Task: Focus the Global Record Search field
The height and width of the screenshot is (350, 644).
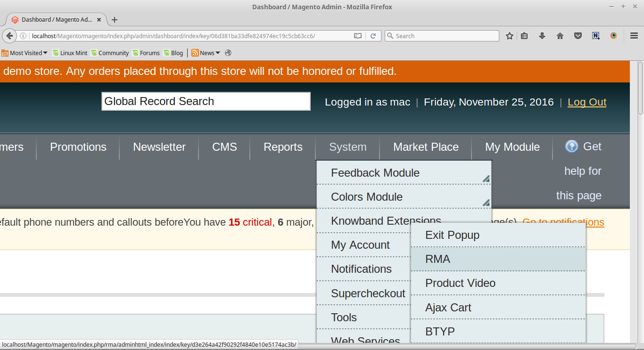Action: point(206,101)
